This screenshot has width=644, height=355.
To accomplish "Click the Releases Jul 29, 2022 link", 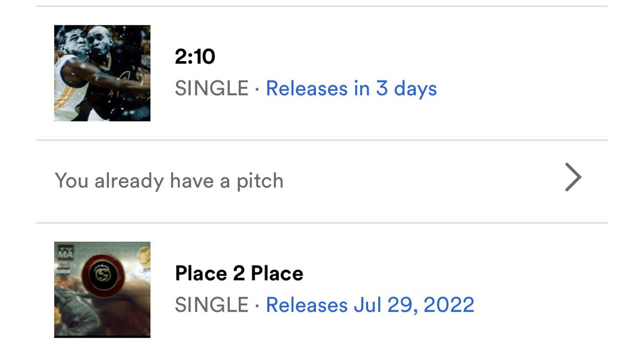I will click(370, 305).
